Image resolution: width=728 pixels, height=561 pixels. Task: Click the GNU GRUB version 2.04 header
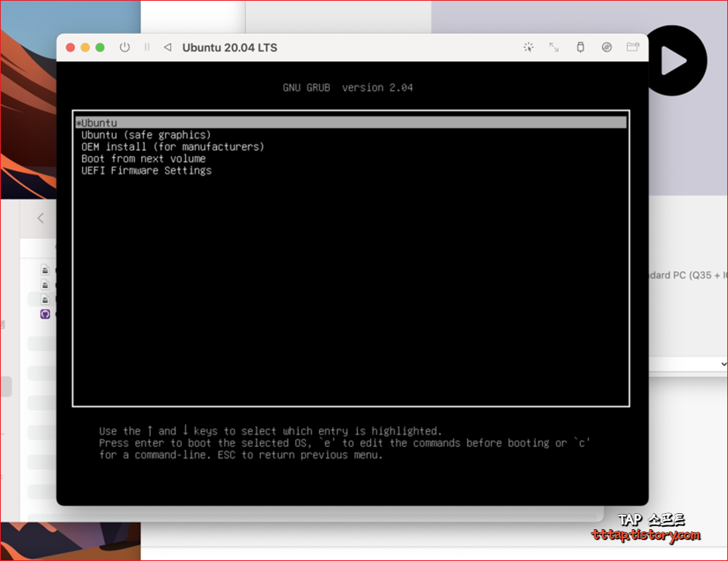pyautogui.click(x=348, y=88)
